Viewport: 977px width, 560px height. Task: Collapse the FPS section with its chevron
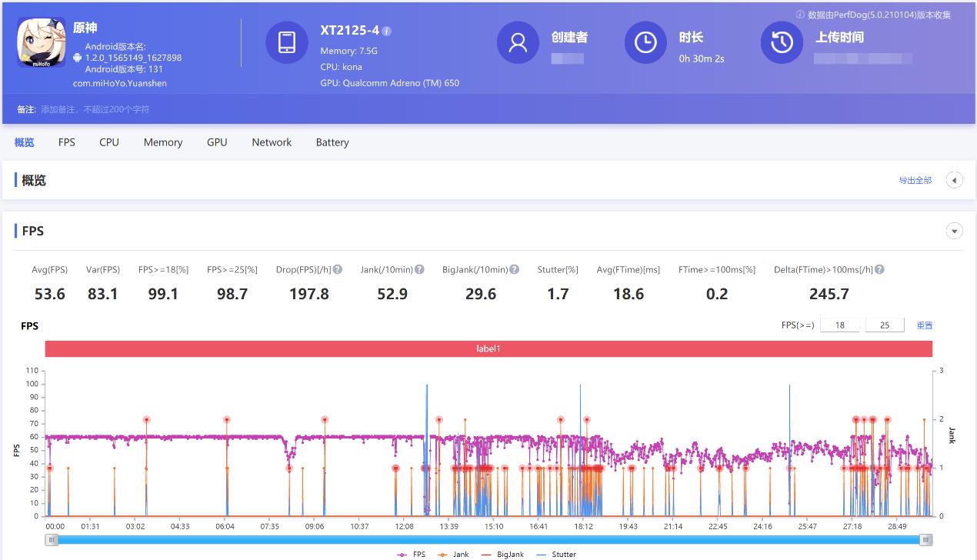(x=954, y=231)
